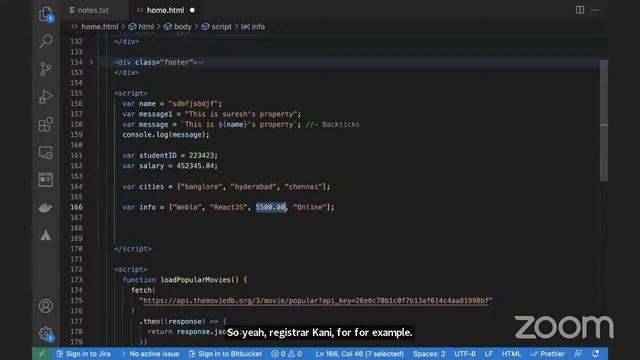This screenshot has height=360, width=640.
Task: Open the Accounts icon
Action: coord(46,306)
